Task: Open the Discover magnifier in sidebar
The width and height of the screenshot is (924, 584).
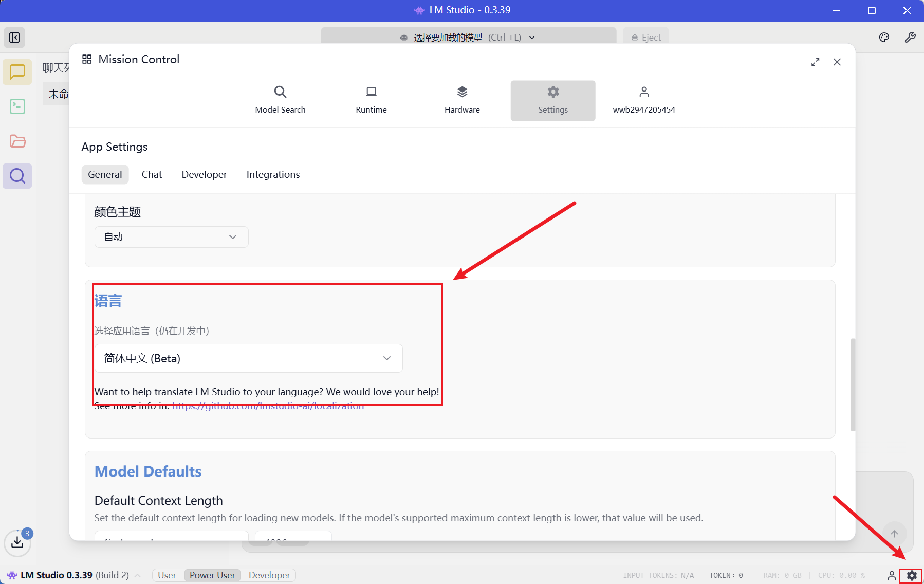Action: pyautogui.click(x=17, y=176)
